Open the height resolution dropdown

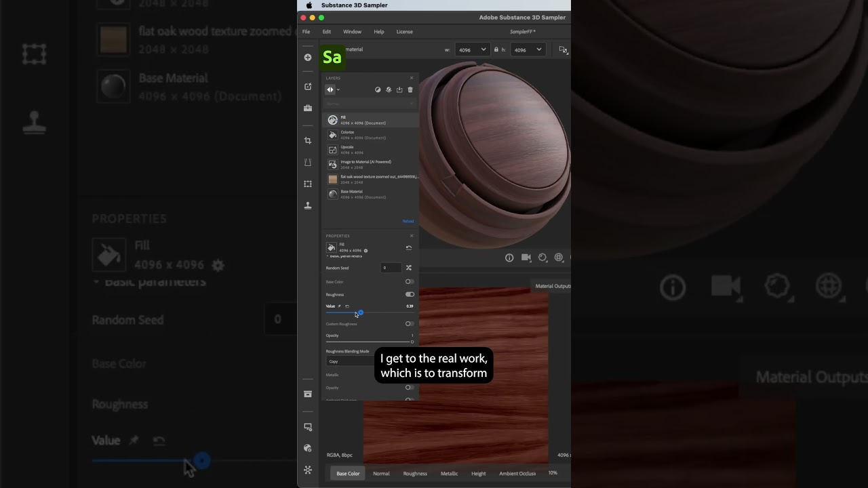point(528,49)
